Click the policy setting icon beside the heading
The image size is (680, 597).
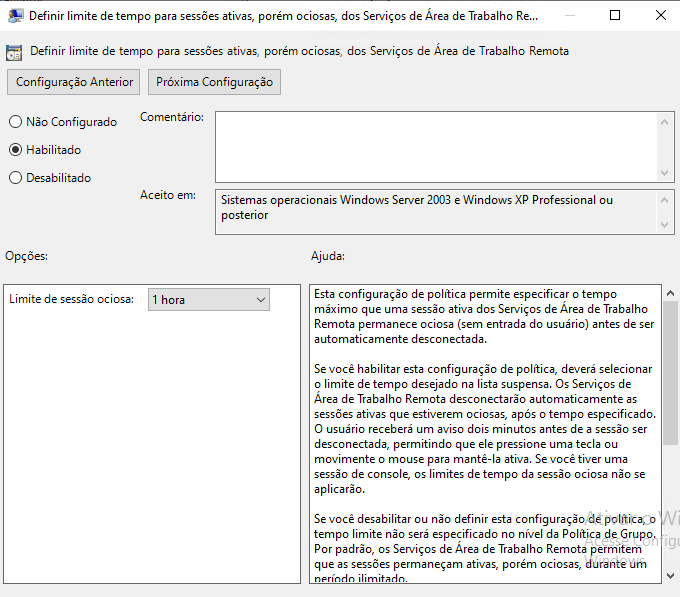14,51
